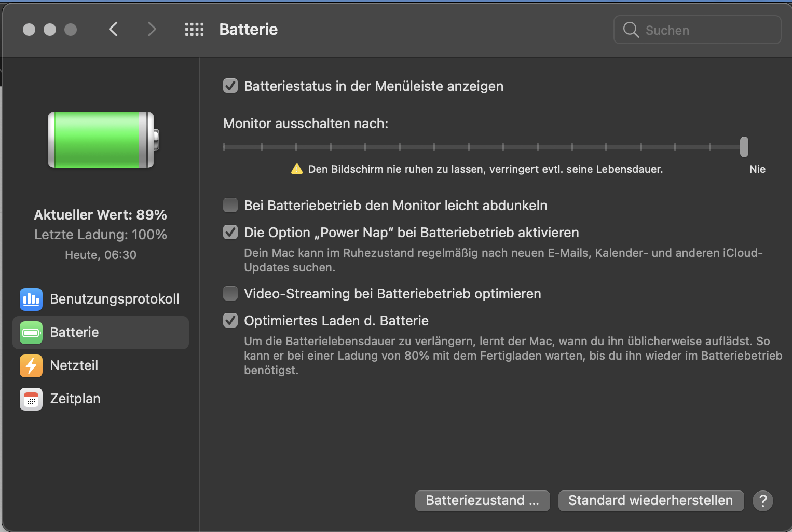Disable Batteriestatus in der Menüleiste anzeigen
This screenshot has width=792, height=532.
(x=230, y=86)
